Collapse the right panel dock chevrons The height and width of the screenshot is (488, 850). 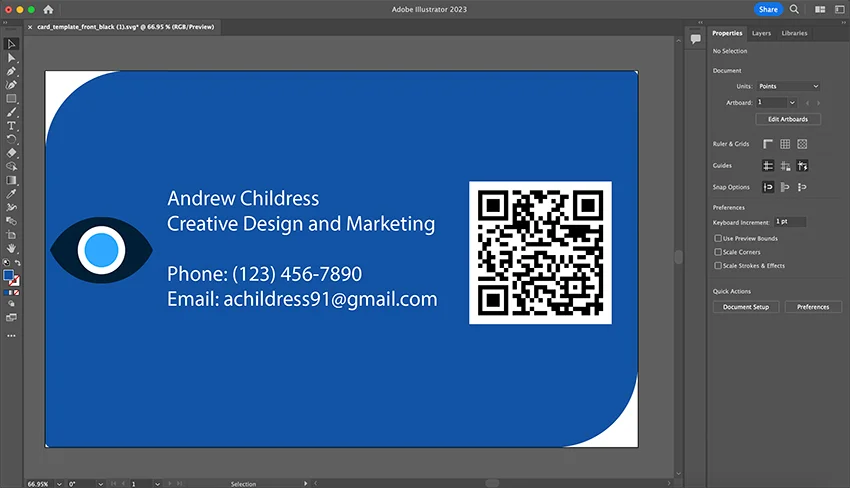pyautogui.click(x=843, y=23)
